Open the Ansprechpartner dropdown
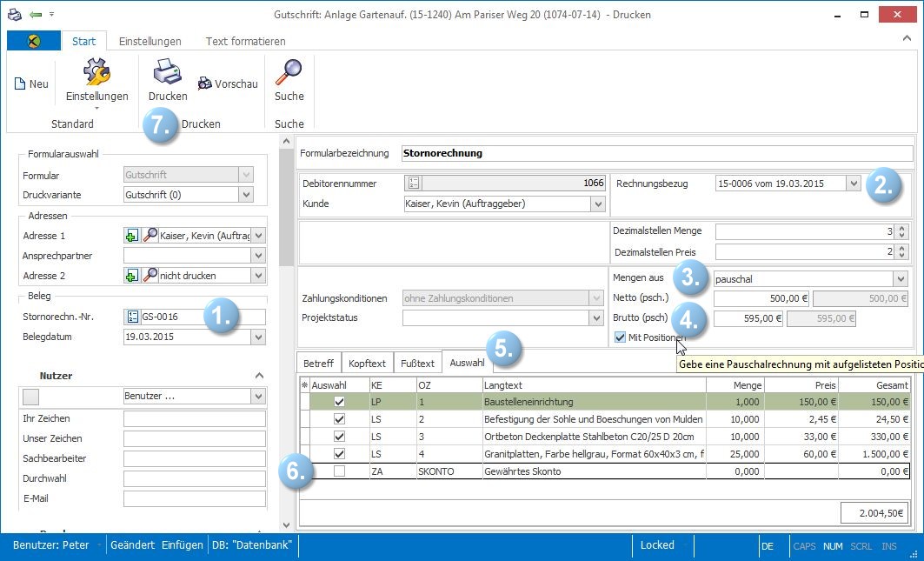 click(x=258, y=256)
